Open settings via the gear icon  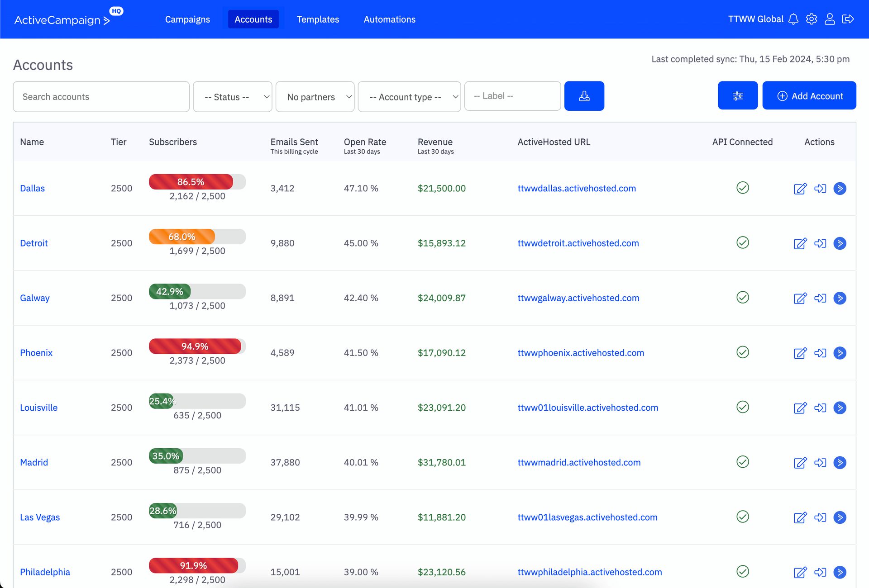pyautogui.click(x=812, y=19)
